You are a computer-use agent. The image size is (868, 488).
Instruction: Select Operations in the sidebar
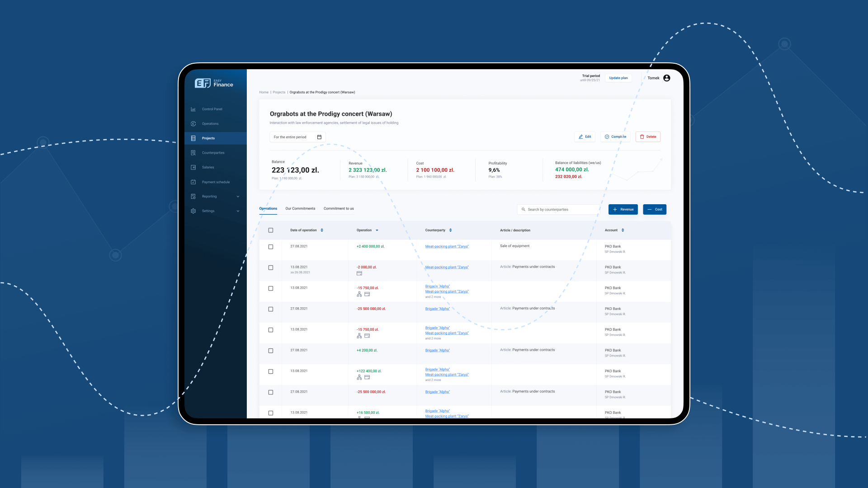tap(209, 123)
